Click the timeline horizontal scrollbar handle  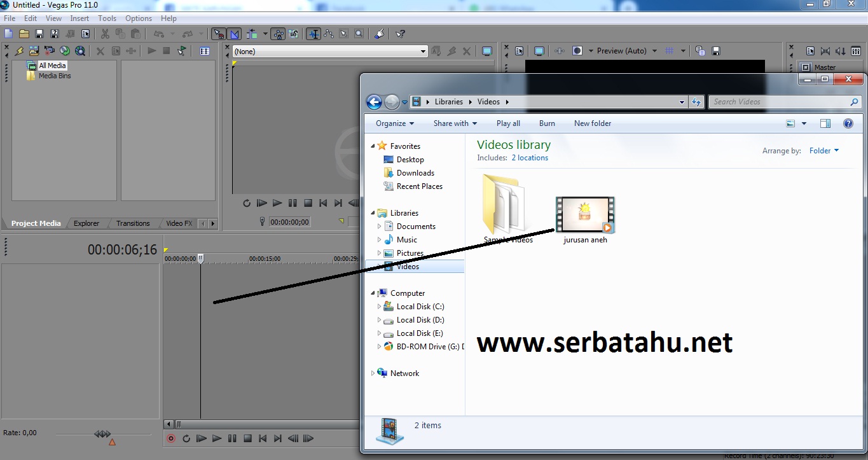tap(179, 424)
